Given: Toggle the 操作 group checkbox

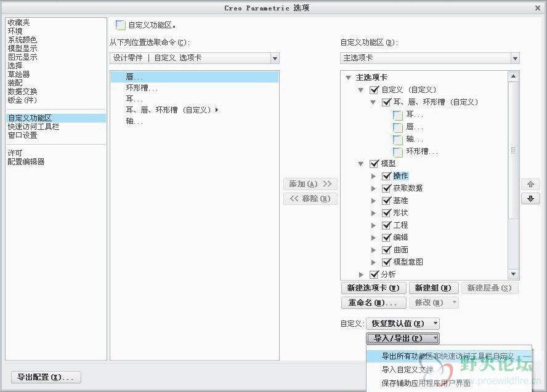Looking at the screenshot, I should coord(386,176).
